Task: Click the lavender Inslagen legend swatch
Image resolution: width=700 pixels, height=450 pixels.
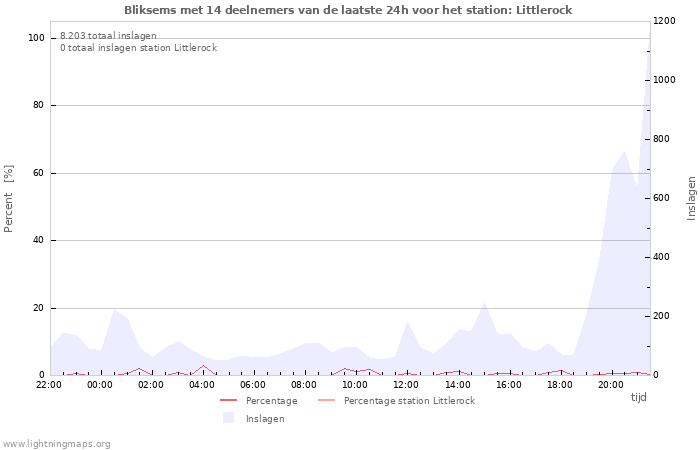Action: coord(228,418)
